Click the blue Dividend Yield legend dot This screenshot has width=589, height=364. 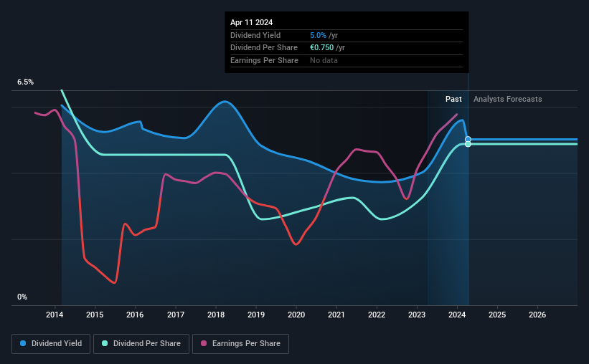tap(23, 343)
